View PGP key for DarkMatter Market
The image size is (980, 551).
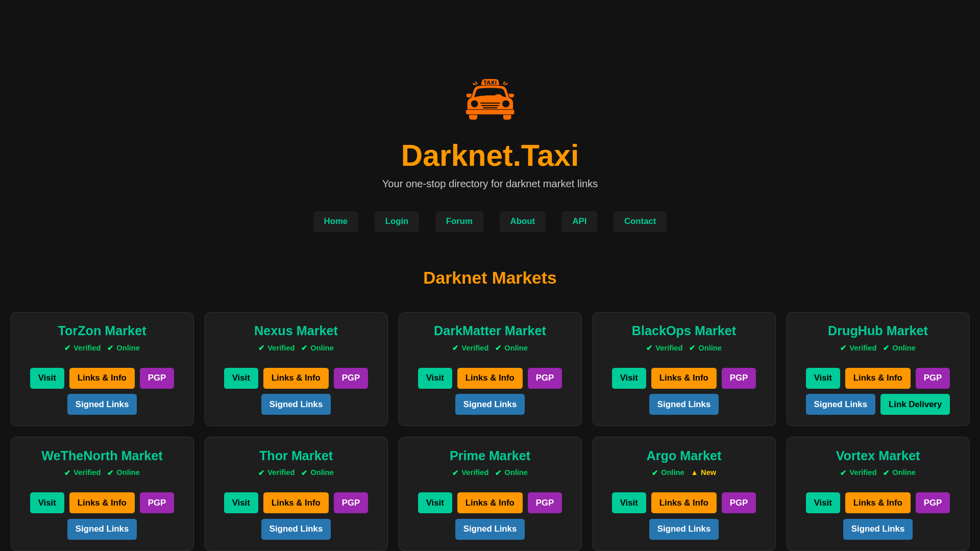(545, 378)
